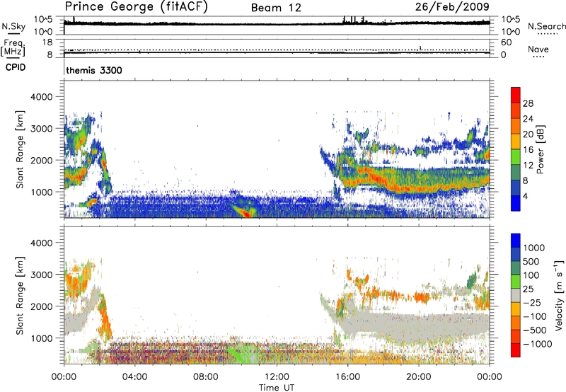
Task: Click the '-1000' velocity colorbar tick value
Action: tap(537, 344)
